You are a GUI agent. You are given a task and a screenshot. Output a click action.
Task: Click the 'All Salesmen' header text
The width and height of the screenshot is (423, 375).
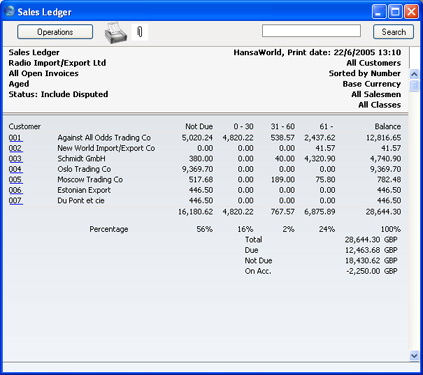pyautogui.click(x=376, y=94)
